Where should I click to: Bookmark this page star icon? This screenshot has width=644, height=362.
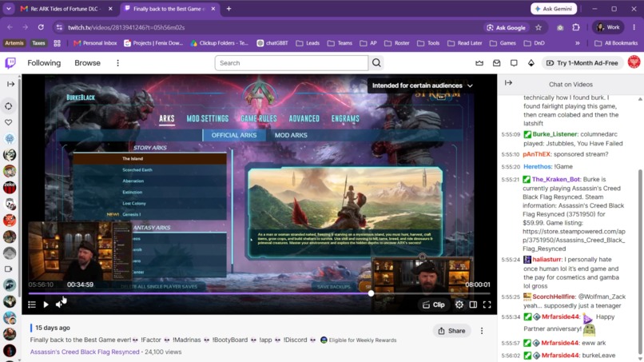coord(539,27)
